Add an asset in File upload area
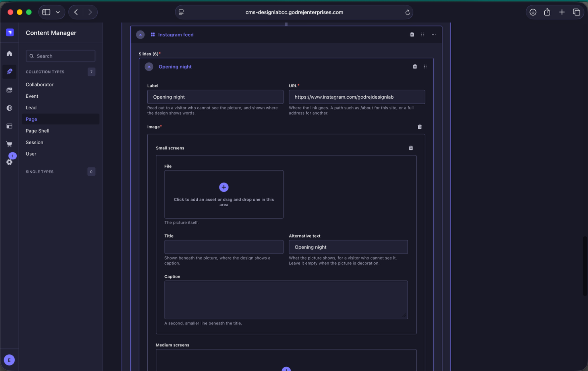Screen dimensions: 588x371 224,194
